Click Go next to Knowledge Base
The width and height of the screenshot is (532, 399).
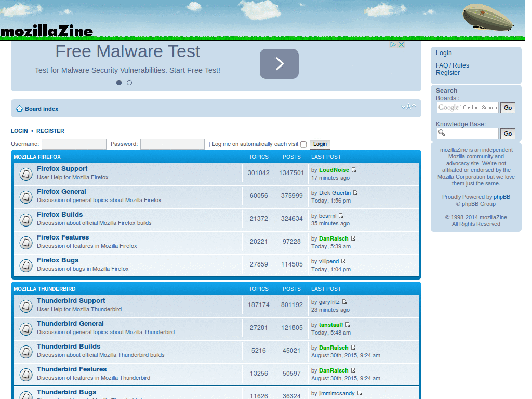coord(508,134)
